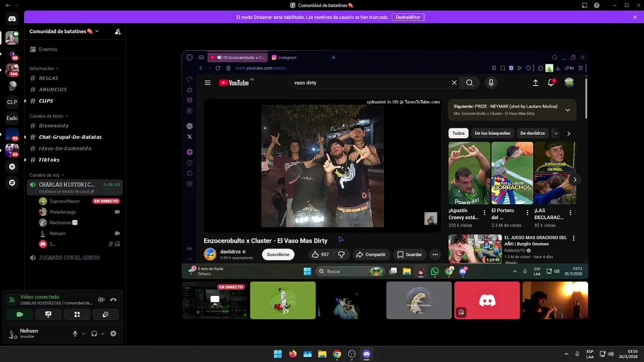The width and height of the screenshot is (644, 362).
Task: Select the De tus búsquedas chip
Action: point(493,133)
